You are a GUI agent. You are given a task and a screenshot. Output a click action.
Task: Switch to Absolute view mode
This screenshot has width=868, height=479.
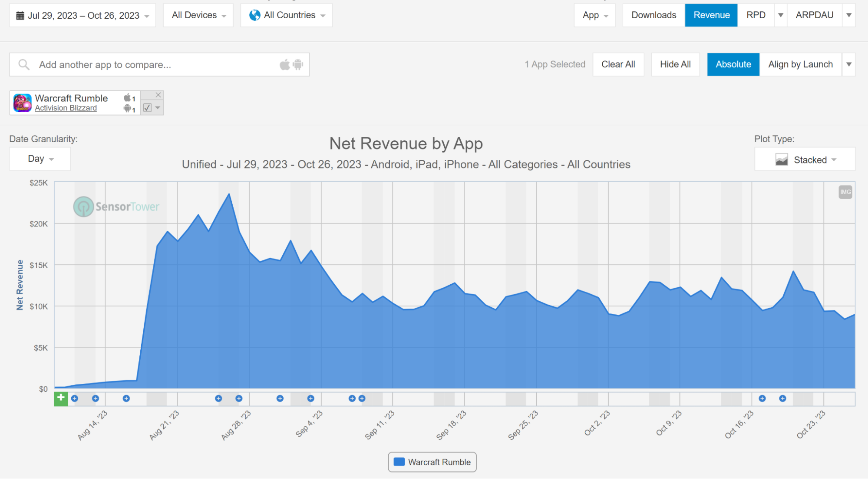[x=733, y=64]
